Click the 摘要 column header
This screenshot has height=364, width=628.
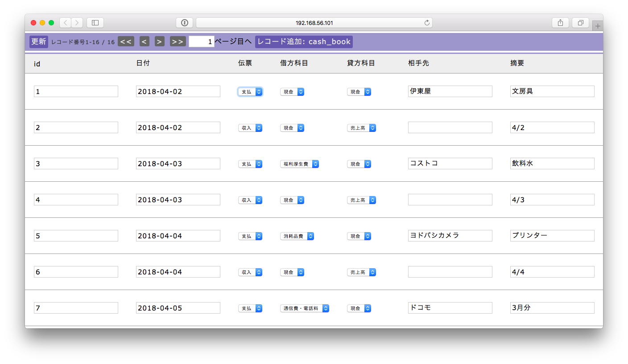click(517, 63)
